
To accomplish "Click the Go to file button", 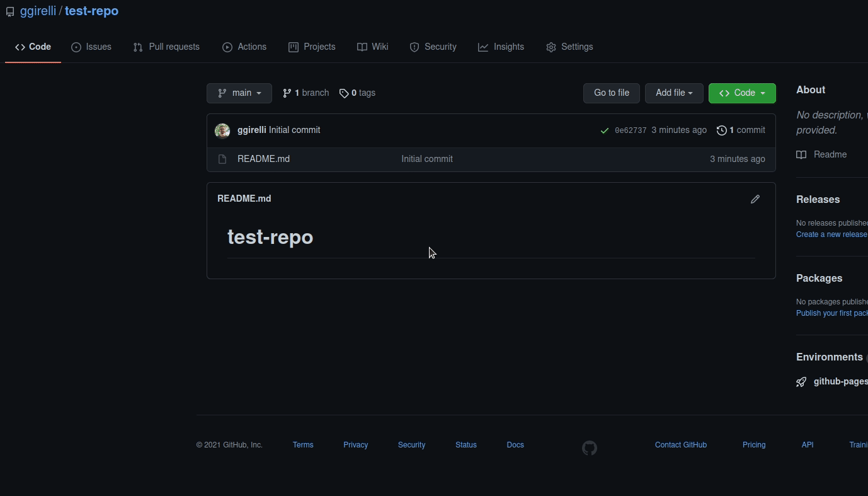I will pos(612,93).
